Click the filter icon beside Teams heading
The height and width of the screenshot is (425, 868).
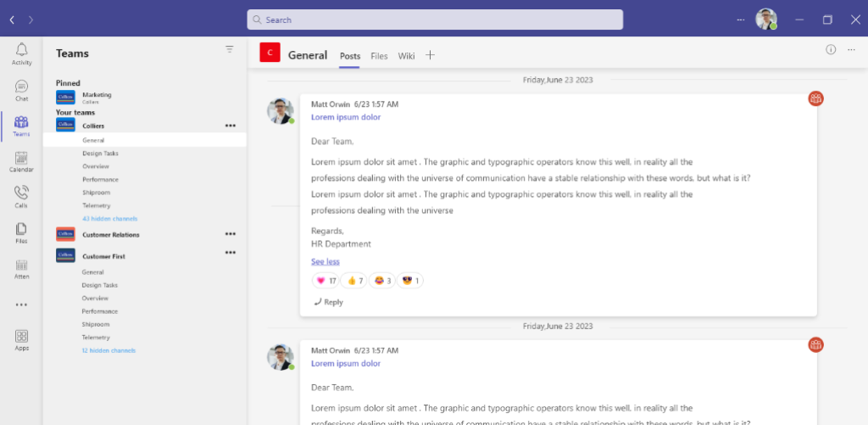tap(229, 50)
